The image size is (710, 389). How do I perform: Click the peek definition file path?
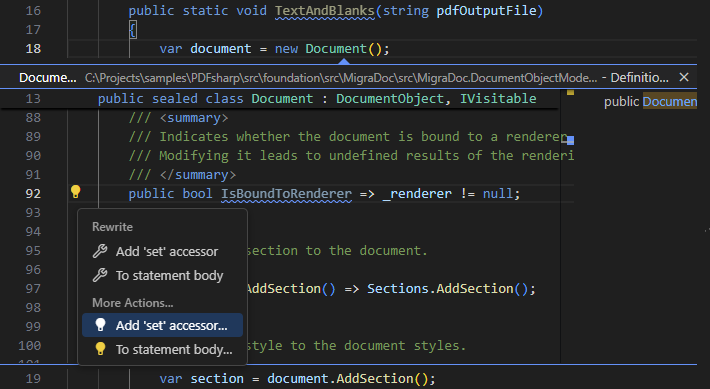point(341,78)
